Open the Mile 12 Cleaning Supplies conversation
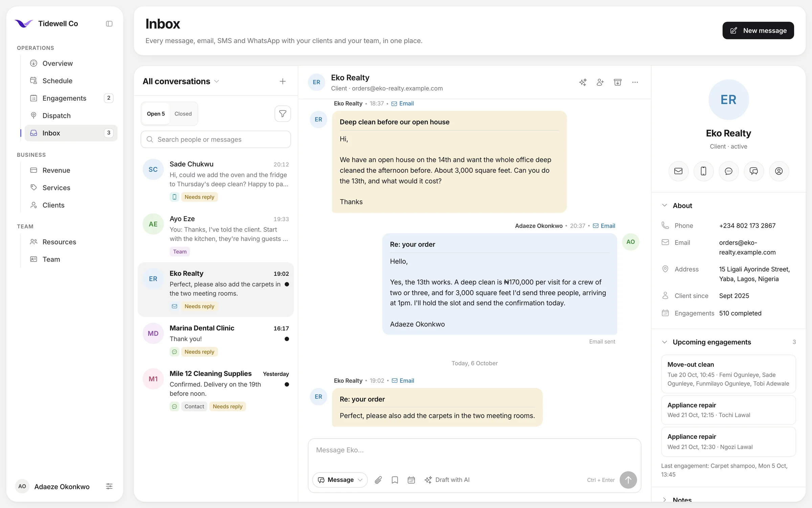The image size is (812, 508). 216,390
